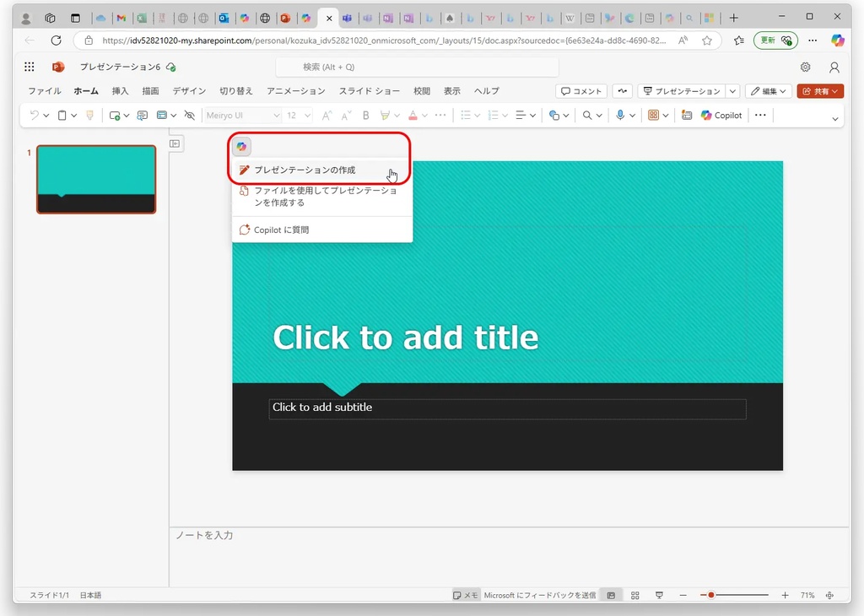Click the Decrease Font Size icon
The height and width of the screenshot is (616, 864).
(x=346, y=115)
